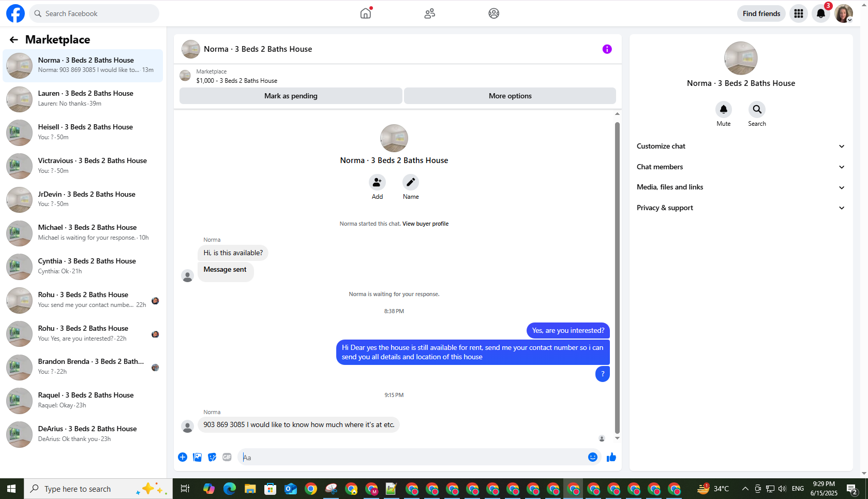Open the Groups icon in top navigation
The height and width of the screenshot is (499, 868).
(x=494, y=13)
